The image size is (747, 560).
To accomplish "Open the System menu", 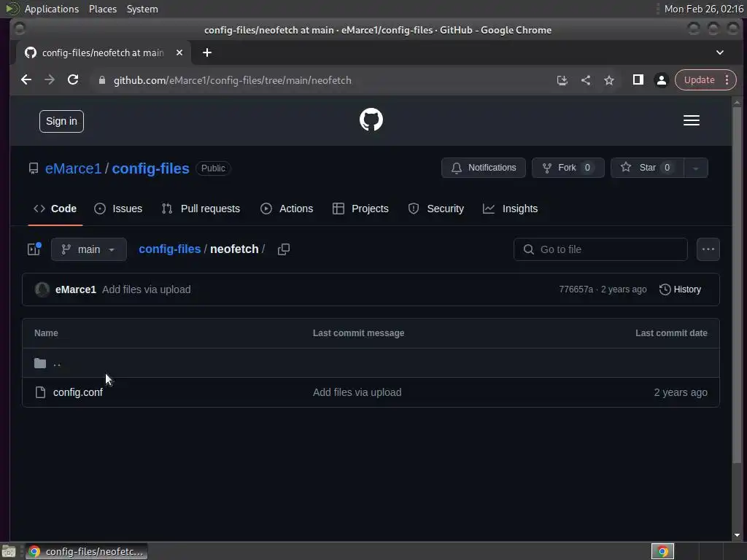I will 142,9.
